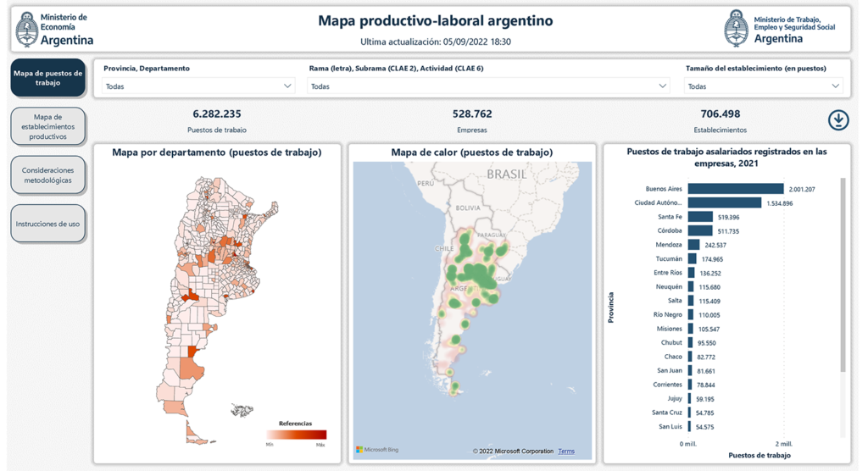The image size is (868, 471).
Task: Open the Provincia, Departamento dropdown
Action: (x=198, y=86)
